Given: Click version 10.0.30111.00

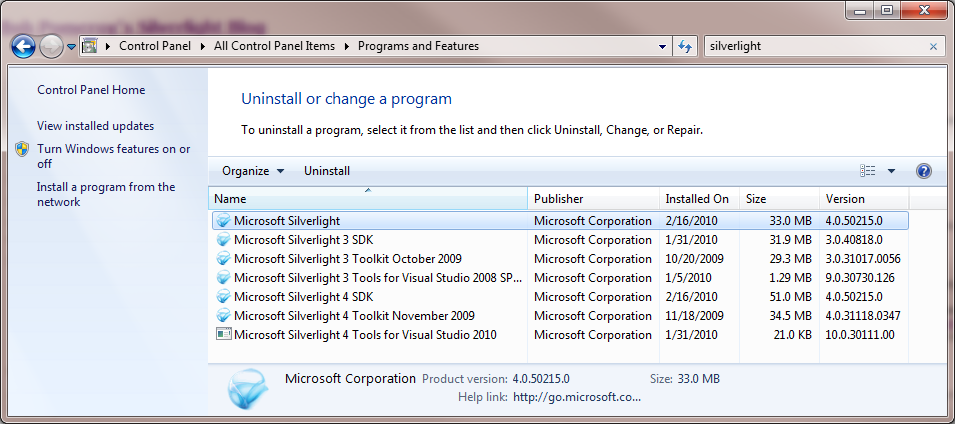Looking at the screenshot, I should 860,334.
